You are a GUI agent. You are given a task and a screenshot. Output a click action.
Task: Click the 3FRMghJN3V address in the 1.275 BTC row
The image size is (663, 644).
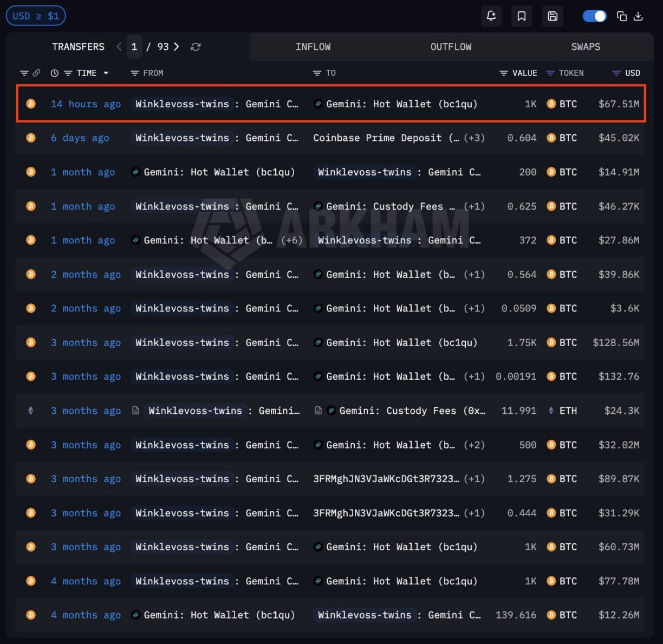[386, 479]
